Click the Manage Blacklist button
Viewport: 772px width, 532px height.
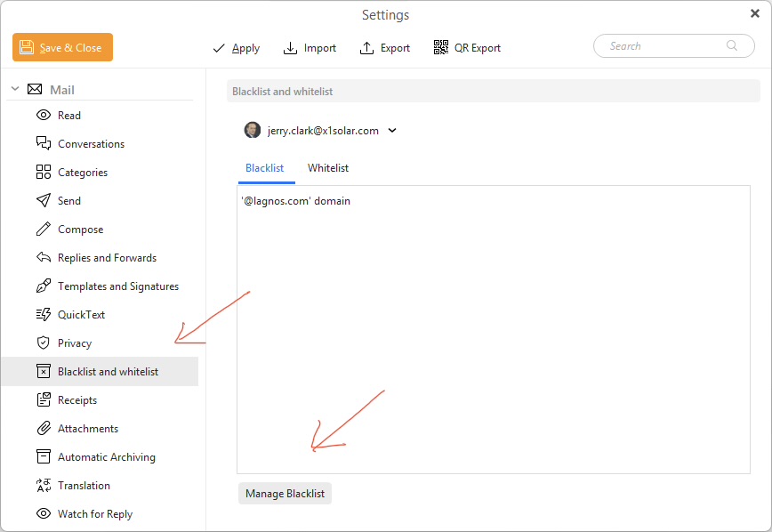click(285, 494)
